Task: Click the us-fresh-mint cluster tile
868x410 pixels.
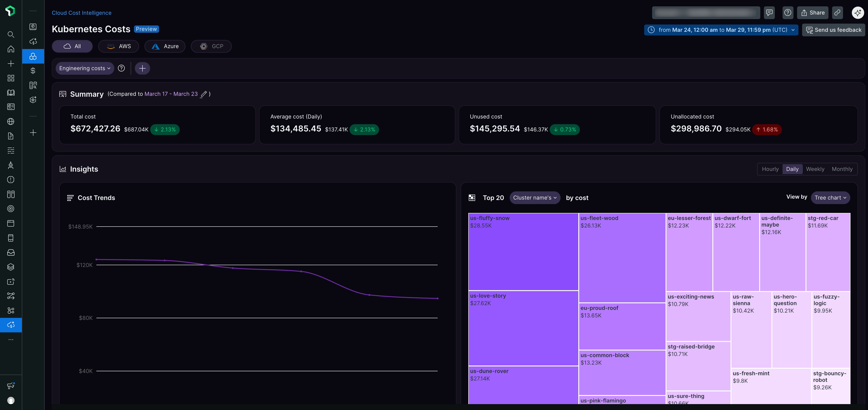Action: pyautogui.click(x=771, y=386)
